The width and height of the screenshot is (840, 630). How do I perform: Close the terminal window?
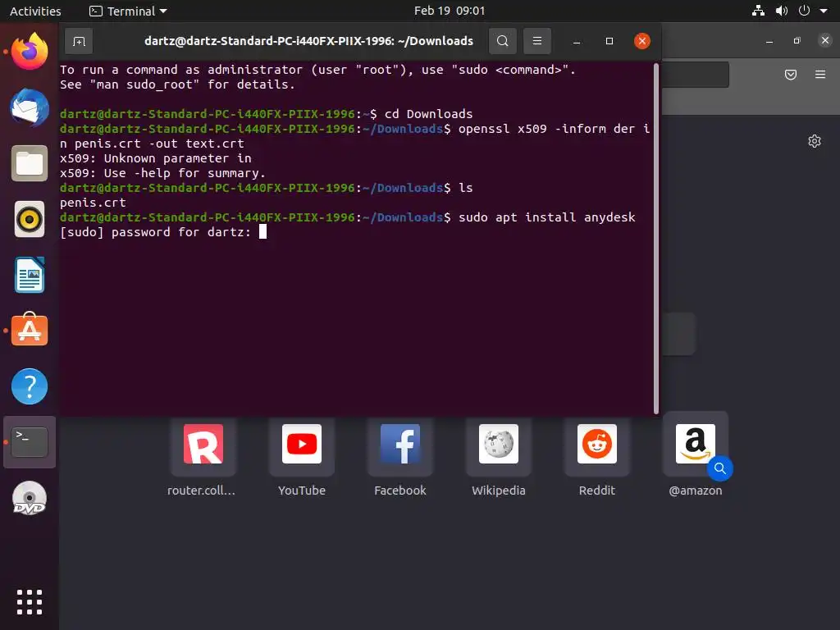(641, 41)
